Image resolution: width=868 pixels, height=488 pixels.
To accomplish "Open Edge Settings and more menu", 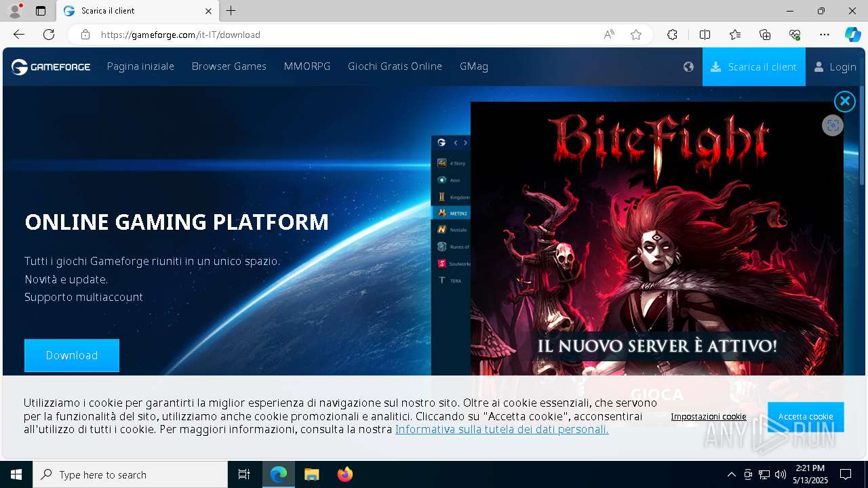I will [825, 35].
